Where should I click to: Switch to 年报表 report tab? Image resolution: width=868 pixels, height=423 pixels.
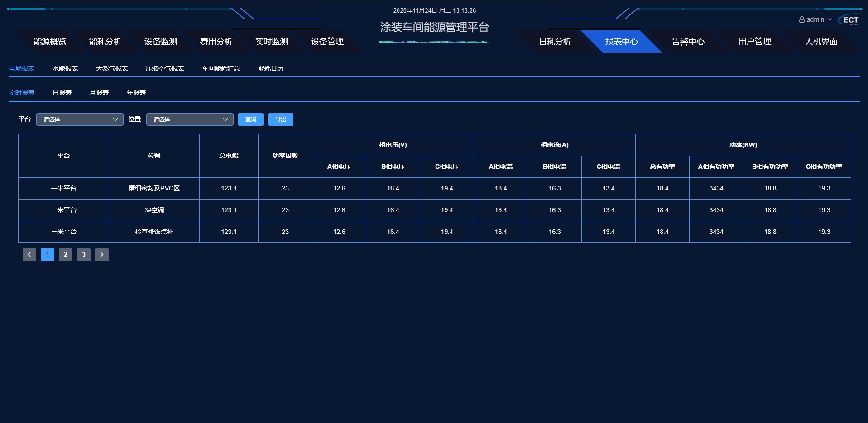pyautogui.click(x=136, y=93)
